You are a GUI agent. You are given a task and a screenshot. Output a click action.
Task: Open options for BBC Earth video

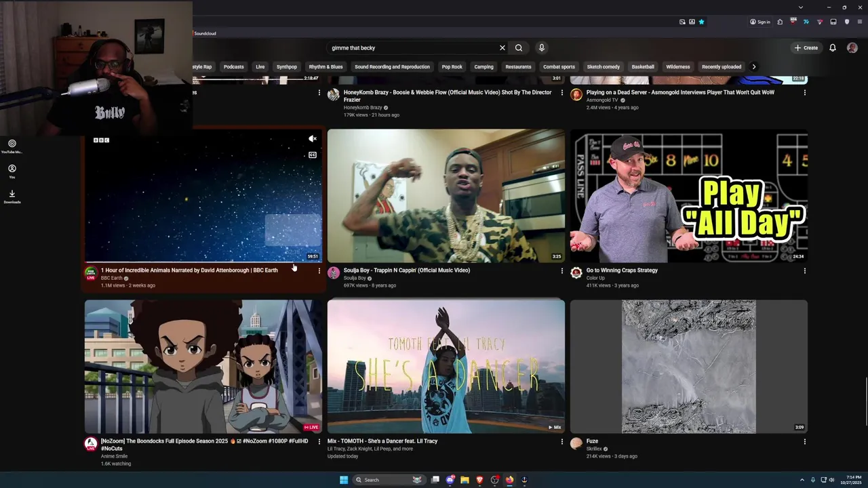[319, 270]
